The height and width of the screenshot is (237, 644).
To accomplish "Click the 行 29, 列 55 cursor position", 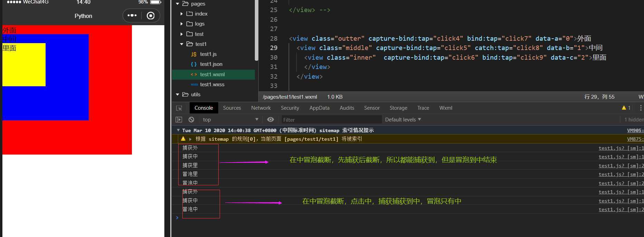I will tap(599, 97).
